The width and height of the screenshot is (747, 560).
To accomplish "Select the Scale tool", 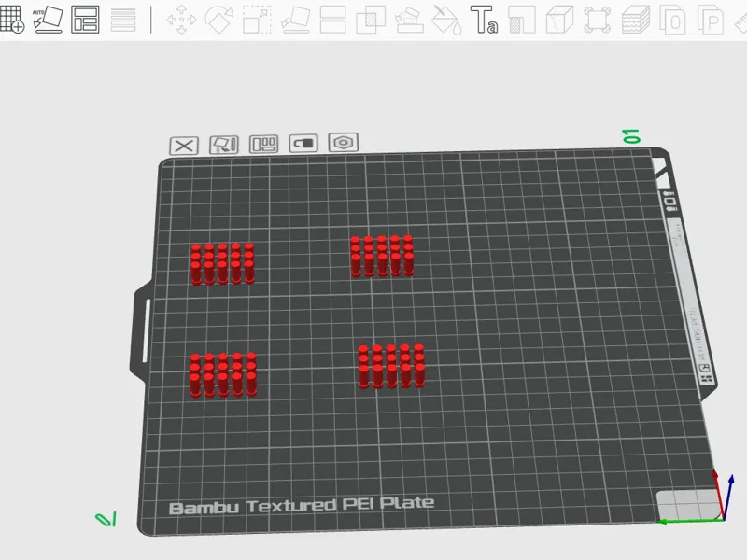I will click(x=257, y=19).
